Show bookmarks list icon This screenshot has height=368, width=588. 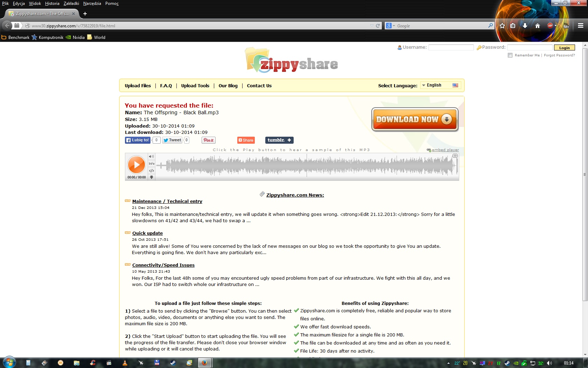tap(513, 26)
